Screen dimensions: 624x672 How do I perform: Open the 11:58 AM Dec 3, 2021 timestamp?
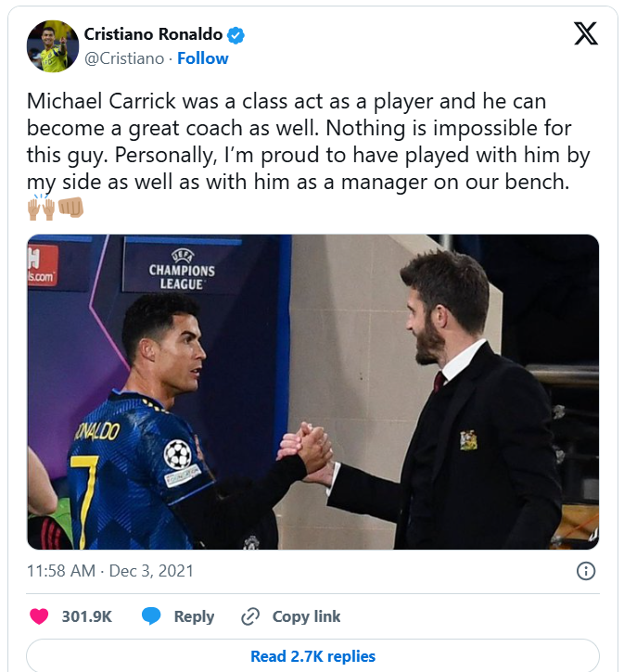pyautogui.click(x=110, y=571)
